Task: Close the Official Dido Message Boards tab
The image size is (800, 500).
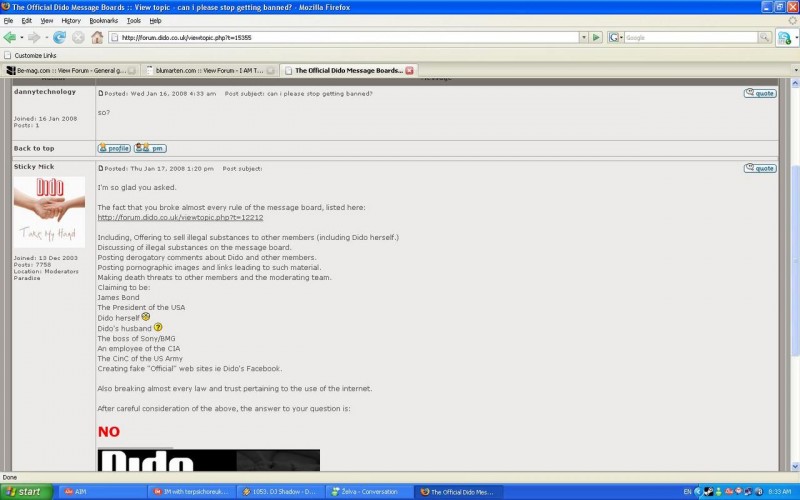Action: click(x=409, y=70)
